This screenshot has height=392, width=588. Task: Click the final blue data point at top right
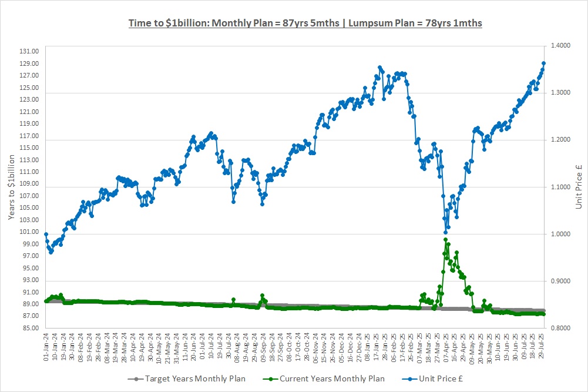(544, 63)
